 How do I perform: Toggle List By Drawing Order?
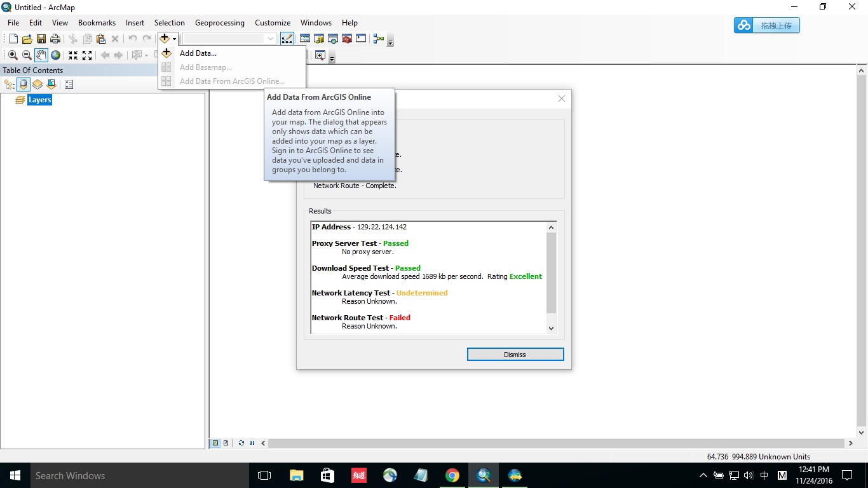[10, 85]
